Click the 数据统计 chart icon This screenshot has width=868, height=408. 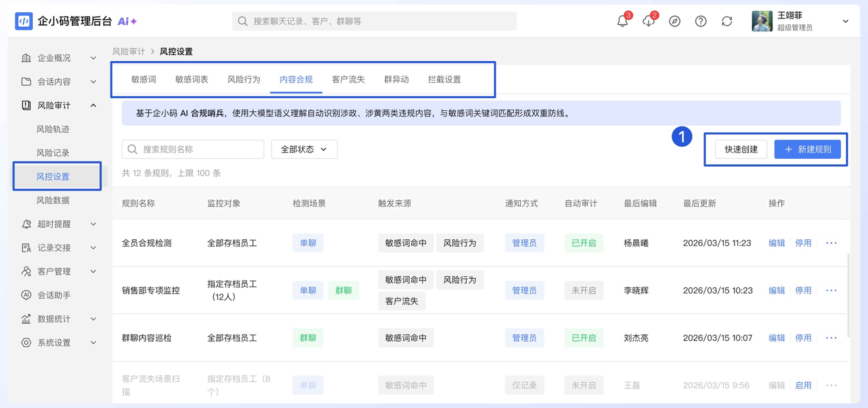(x=26, y=319)
